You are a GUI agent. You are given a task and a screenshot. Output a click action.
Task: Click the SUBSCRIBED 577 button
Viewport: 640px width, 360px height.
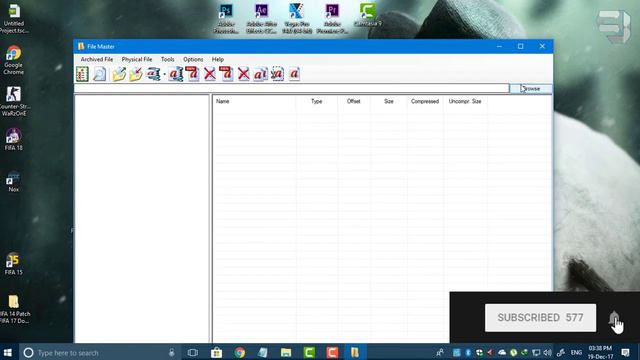540,318
